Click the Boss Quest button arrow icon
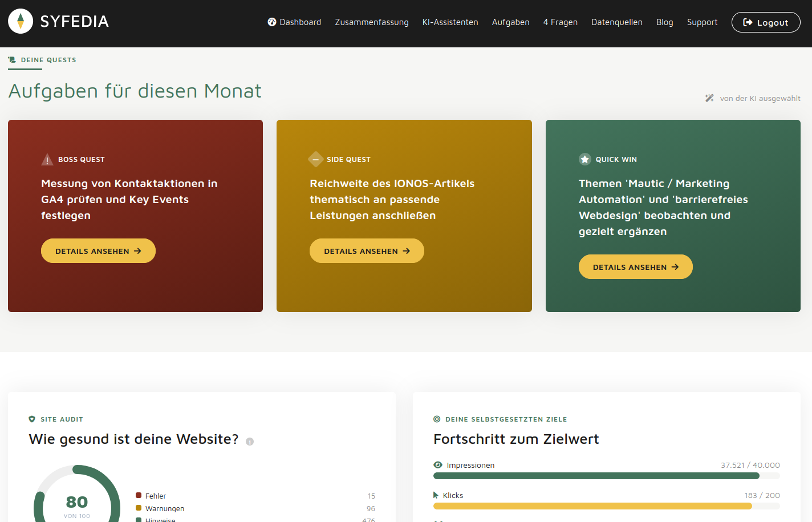 (x=137, y=251)
